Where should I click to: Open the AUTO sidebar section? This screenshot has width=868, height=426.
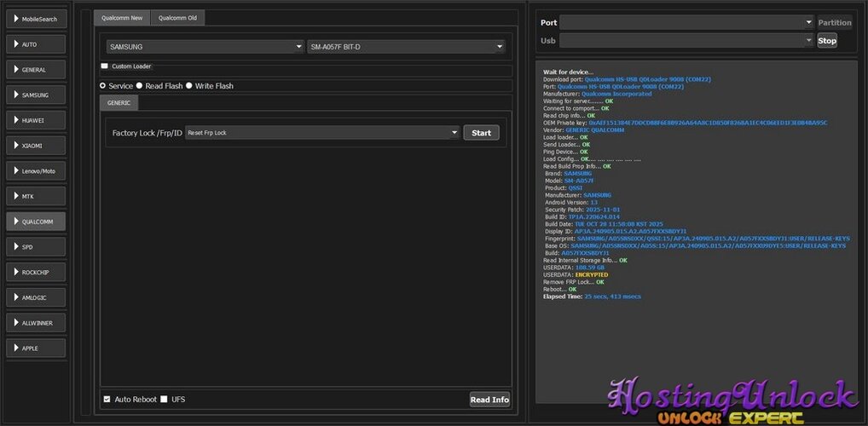point(36,44)
